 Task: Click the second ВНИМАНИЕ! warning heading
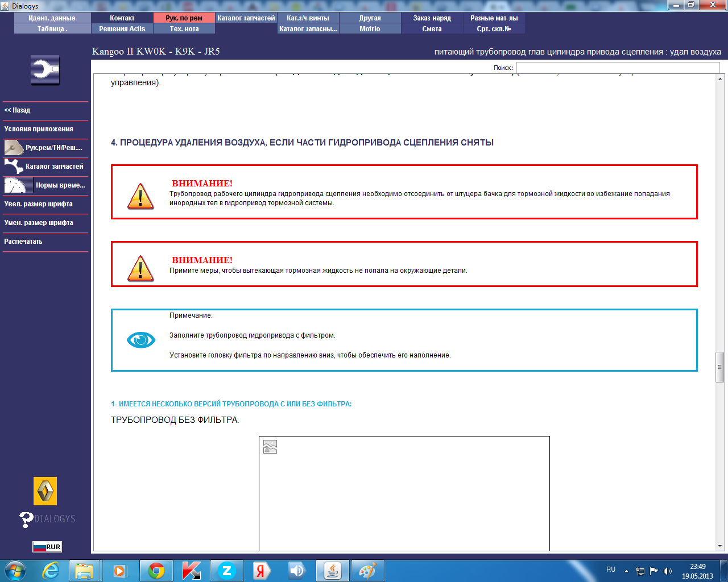pyautogui.click(x=202, y=260)
